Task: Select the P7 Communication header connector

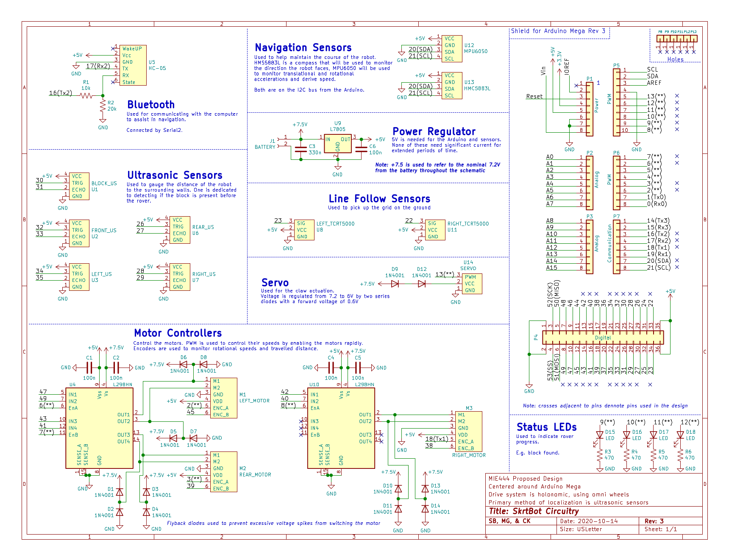Action: pyautogui.click(x=617, y=247)
